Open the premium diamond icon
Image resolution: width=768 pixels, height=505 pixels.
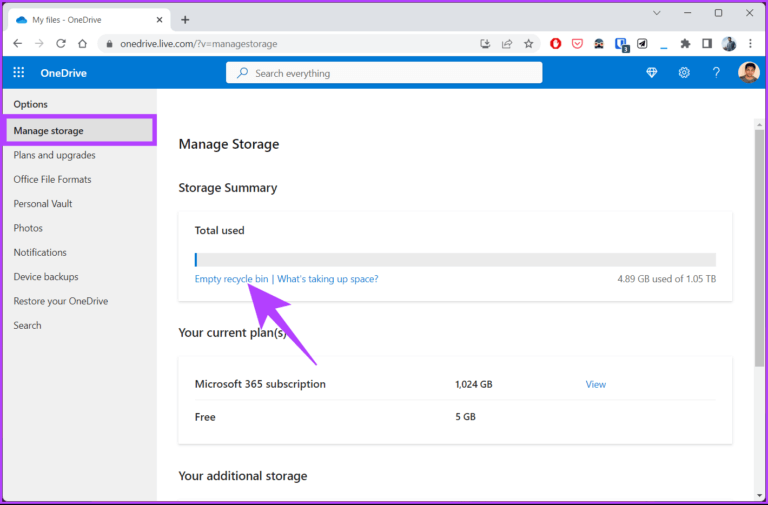pos(651,72)
